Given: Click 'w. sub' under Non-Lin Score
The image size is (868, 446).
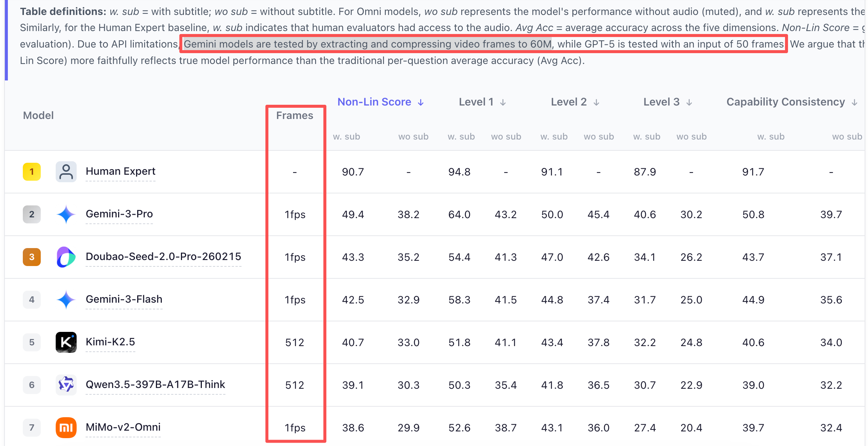Looking at the screenshot, I should [x=347, y=137].
